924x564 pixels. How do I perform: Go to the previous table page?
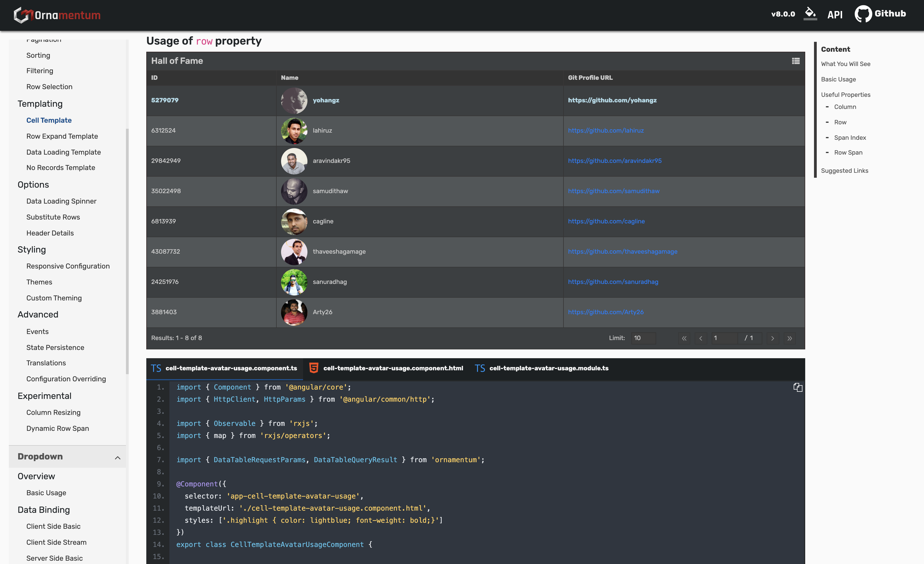click(x=700, y=338)
